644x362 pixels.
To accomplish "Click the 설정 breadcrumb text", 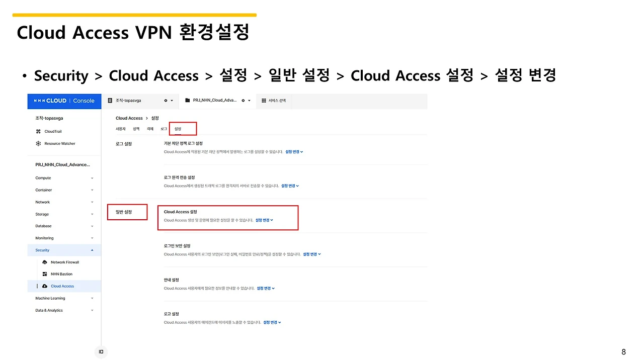I will (x=155, y=118).
